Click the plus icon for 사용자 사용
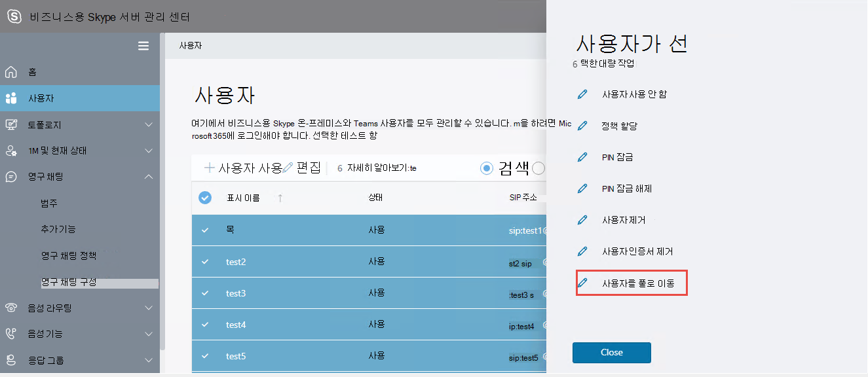Image resolution: width=868 pixels, height=377 pixels. coord(210,168)
